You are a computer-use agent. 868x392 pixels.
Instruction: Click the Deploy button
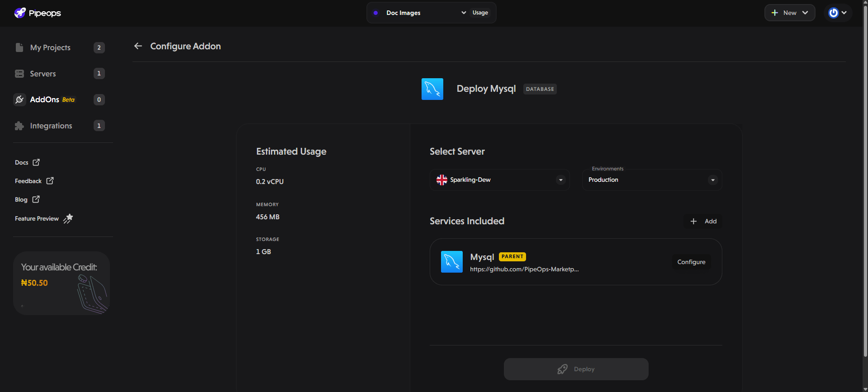[x=576, y=369]
